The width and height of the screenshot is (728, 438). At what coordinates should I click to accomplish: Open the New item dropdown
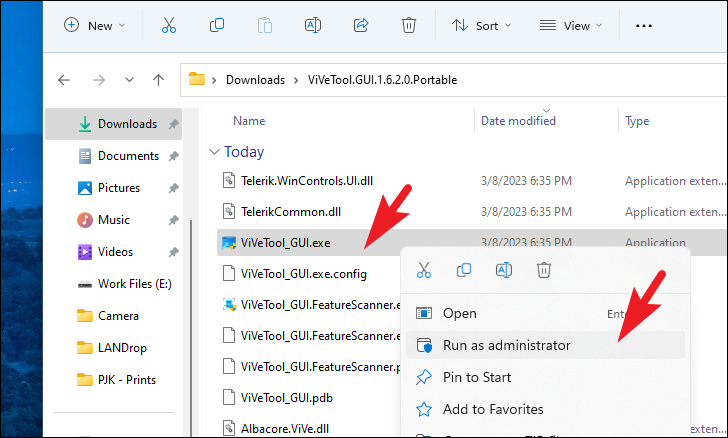(x=94, y=26)
